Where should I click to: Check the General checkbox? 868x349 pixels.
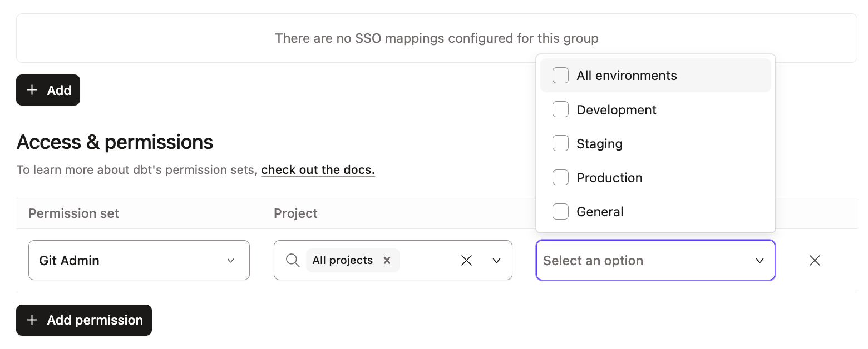click(560, 211)
